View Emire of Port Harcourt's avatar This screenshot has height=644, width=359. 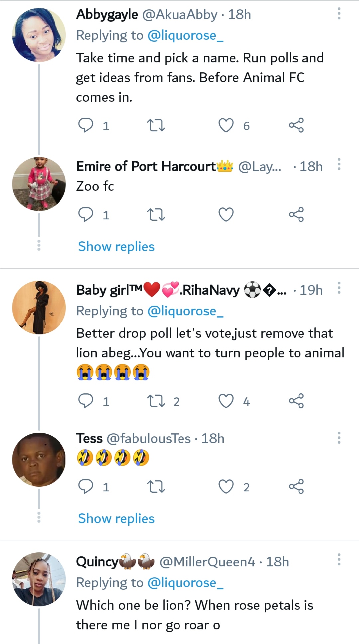coord(39,184)
